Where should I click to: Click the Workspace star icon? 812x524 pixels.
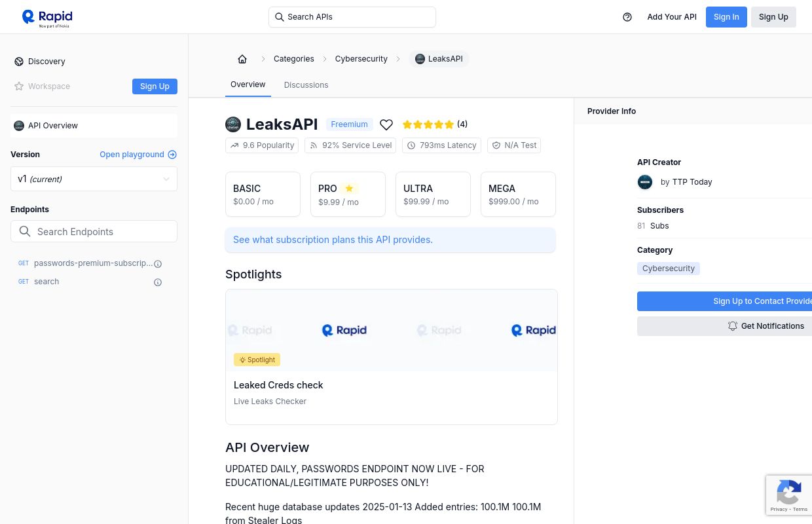point(19,86)
